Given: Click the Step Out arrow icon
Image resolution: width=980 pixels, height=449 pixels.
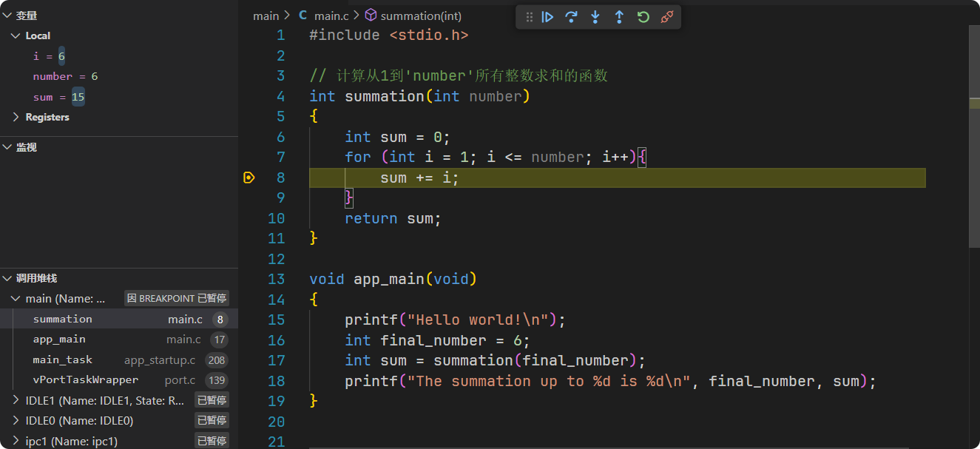Looking at the screenshot, I should click(x=619, y=17).
